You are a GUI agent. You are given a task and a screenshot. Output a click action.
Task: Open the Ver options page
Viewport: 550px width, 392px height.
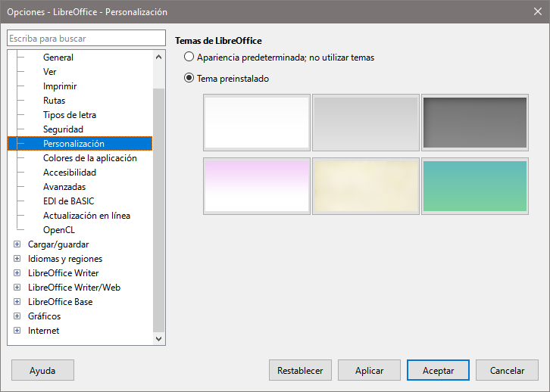point(49,72)
